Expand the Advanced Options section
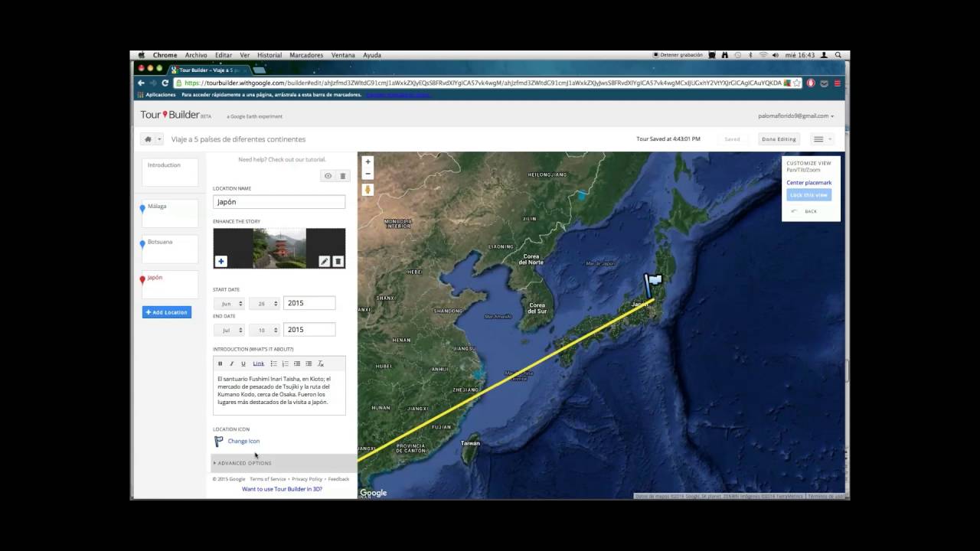 [x=284, y=463]
